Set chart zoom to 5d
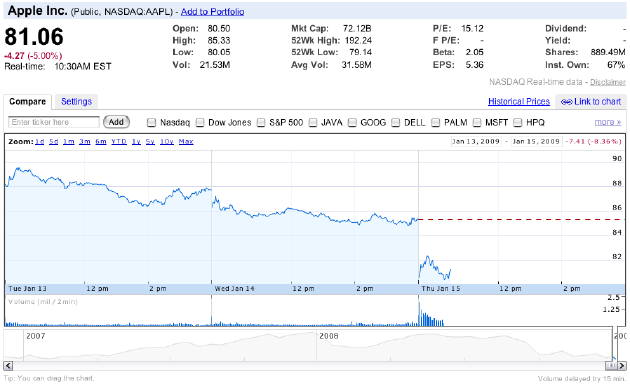The height and width of the screenshot is (386, 630). coord(53,142)
